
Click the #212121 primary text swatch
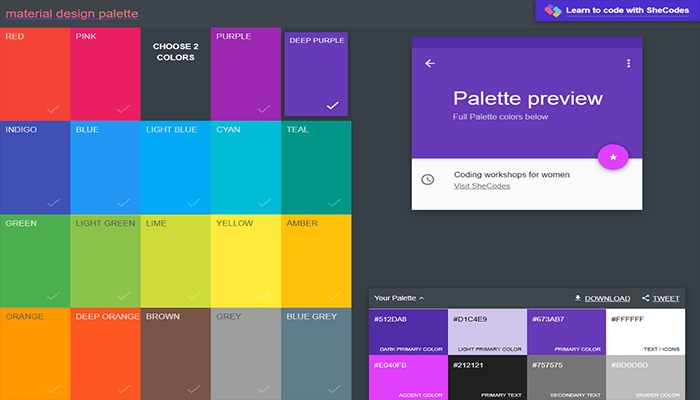click(488, 378)
